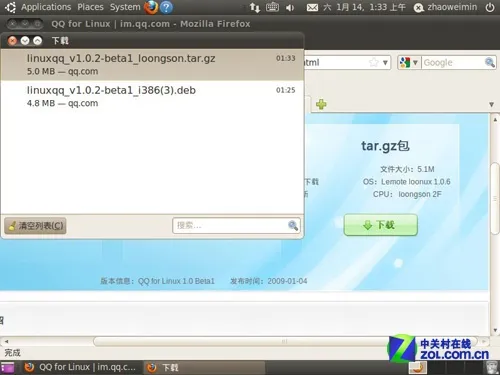The width and height of the screenshot is (500, 375).
Task: Switch to QQ for Linux taskbar window
Action: tap(81, 367)
